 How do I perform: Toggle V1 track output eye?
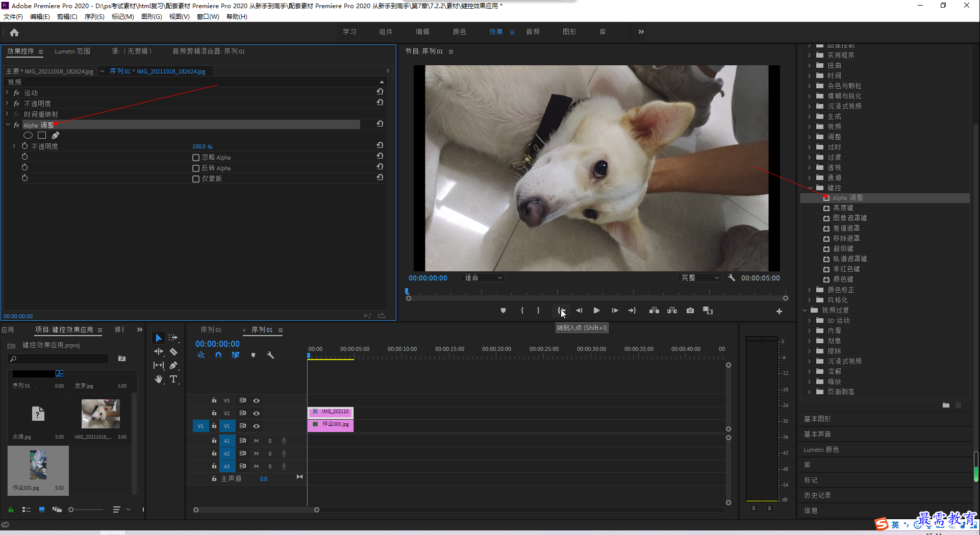(x=257, y=426)
